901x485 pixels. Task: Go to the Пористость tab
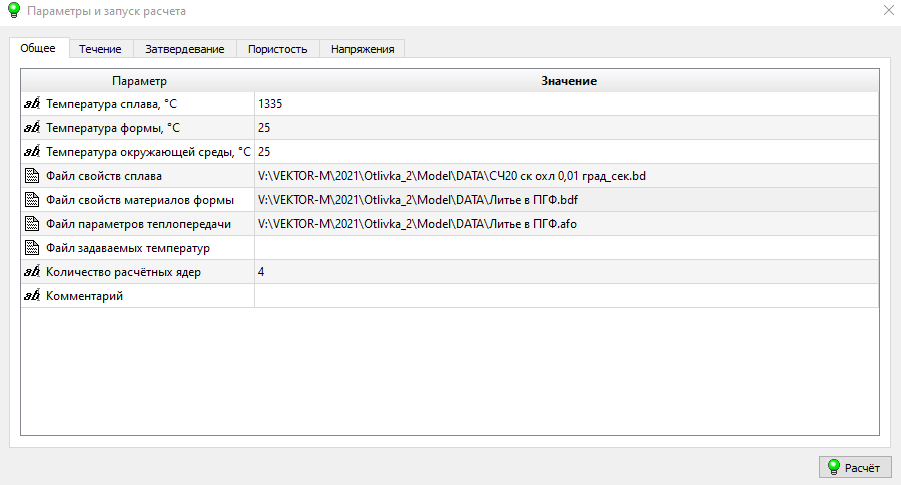(x=277, y=49)
